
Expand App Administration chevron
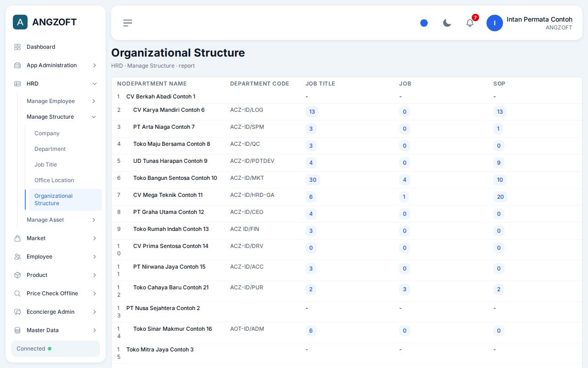tap(95, 65)
